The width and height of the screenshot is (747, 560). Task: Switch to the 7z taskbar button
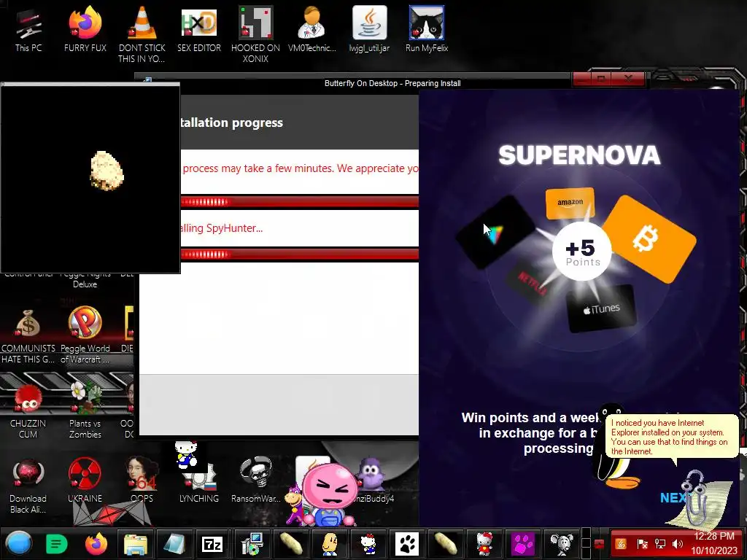click(x=212, y=543)
